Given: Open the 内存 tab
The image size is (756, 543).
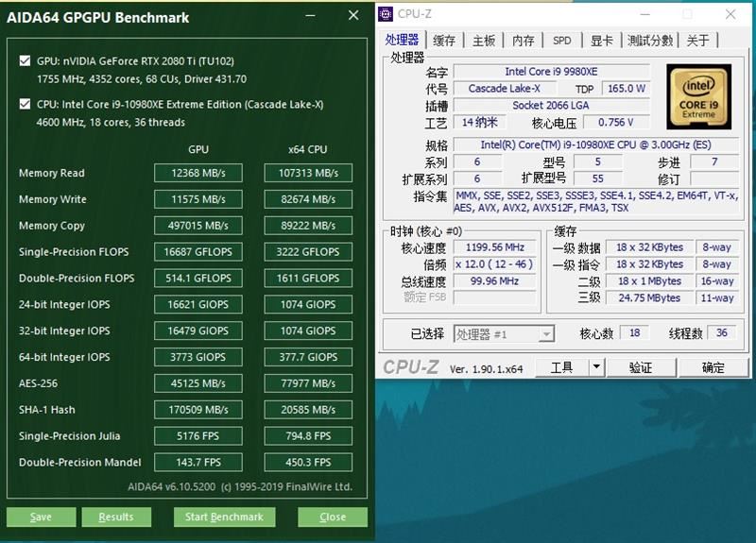Looking at the screenshot, I should [524, 41].
